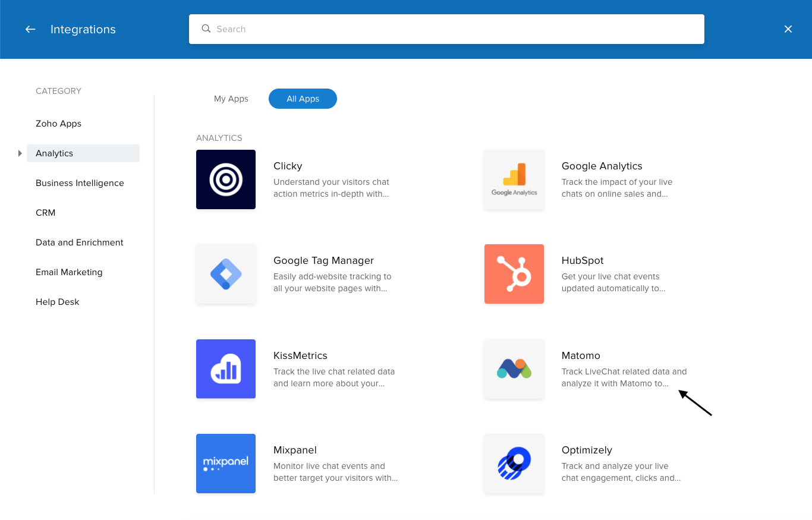The image size is (812, 520).
Task: Click the CATEGORY sidebar heading
Action: tap(58, 91)
